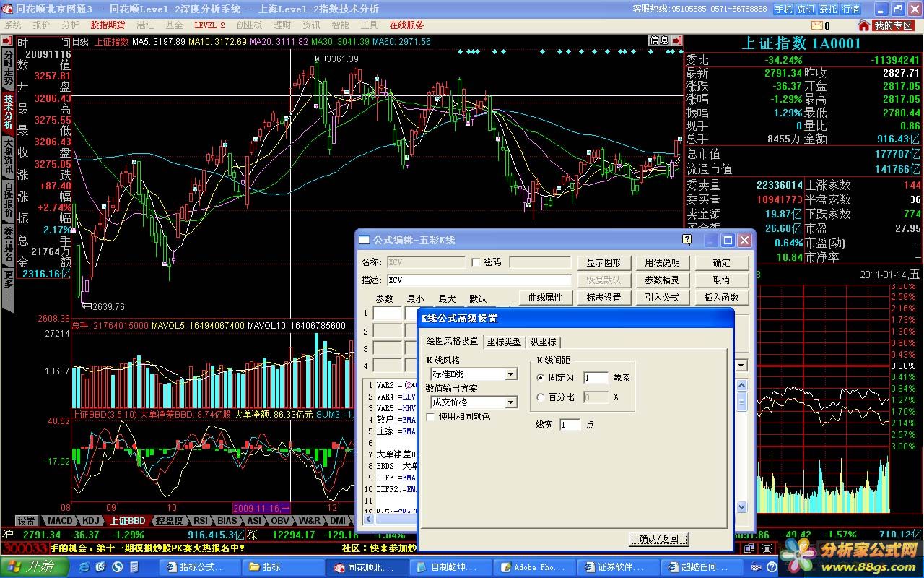Image resolution: width=924 pixels, height=578 pixels.
Task: Open the 数值输出方案 dropdown (成交价格)
Action: pos(511,402)
